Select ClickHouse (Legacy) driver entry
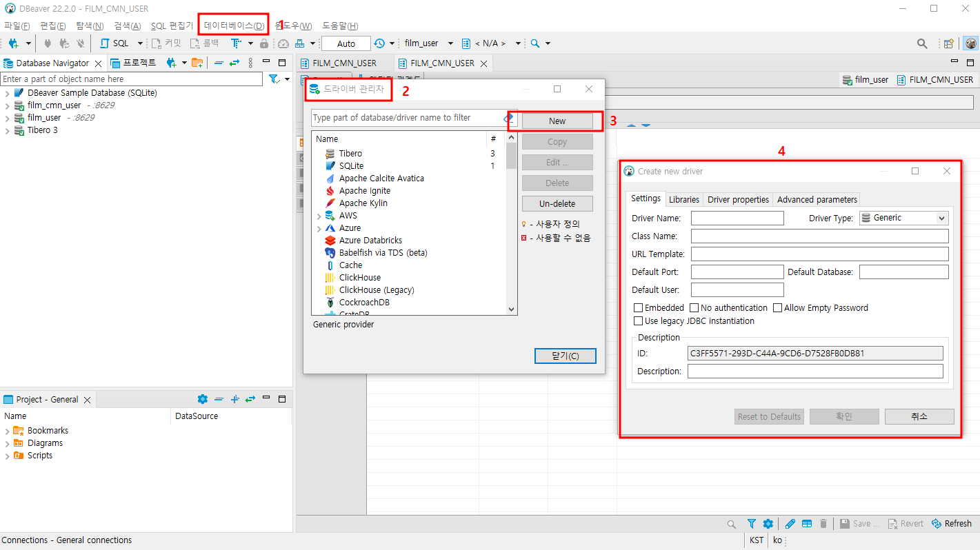980x550 pixels. coord(377,290)
